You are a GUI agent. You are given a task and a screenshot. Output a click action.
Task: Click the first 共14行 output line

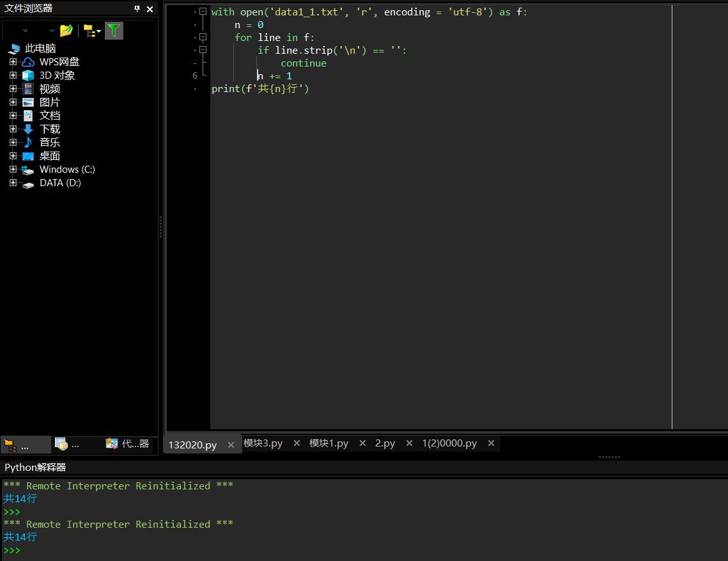(20, 499)
